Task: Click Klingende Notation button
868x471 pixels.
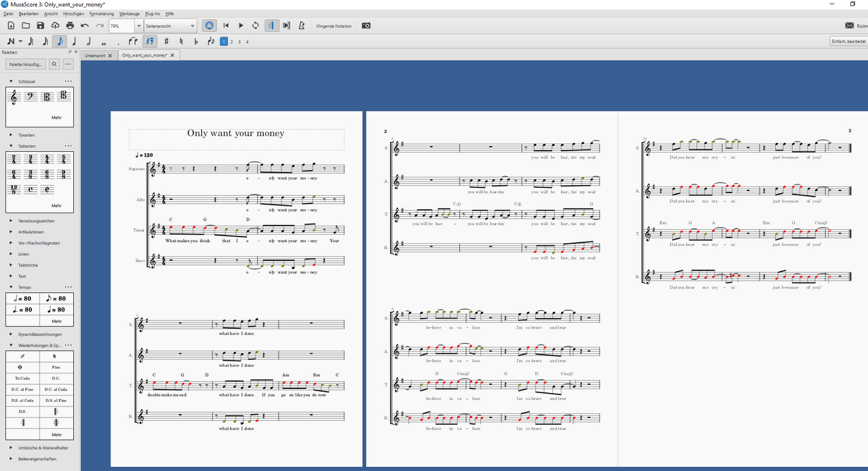Action: (334, 26)
